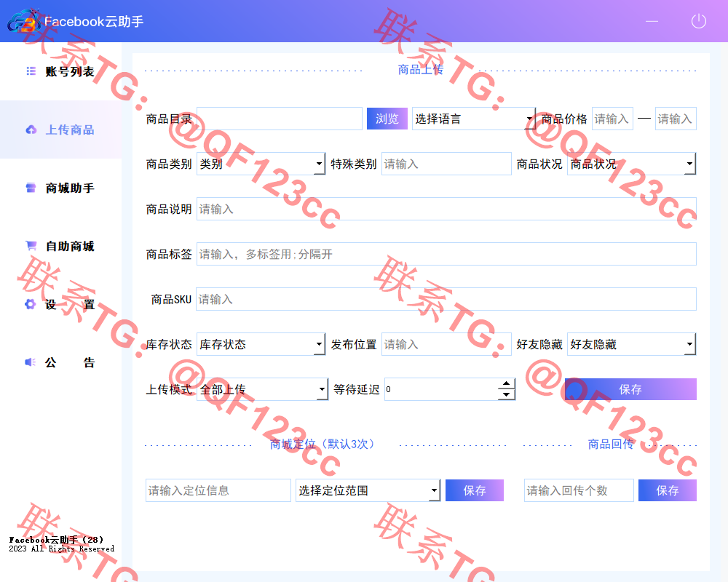The image size is (728, 582).
Task: Click the maximum 商品价格 input field
Action: click(676, 119)
